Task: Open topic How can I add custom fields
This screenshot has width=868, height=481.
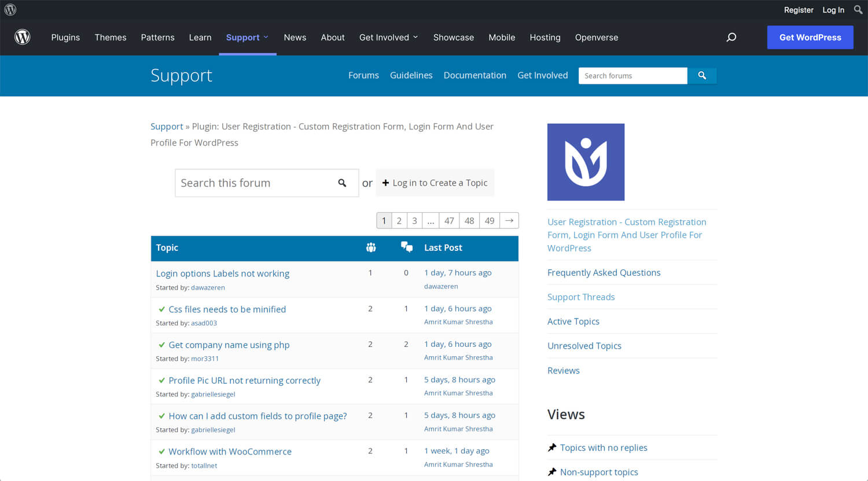Action: coord(258,416)
